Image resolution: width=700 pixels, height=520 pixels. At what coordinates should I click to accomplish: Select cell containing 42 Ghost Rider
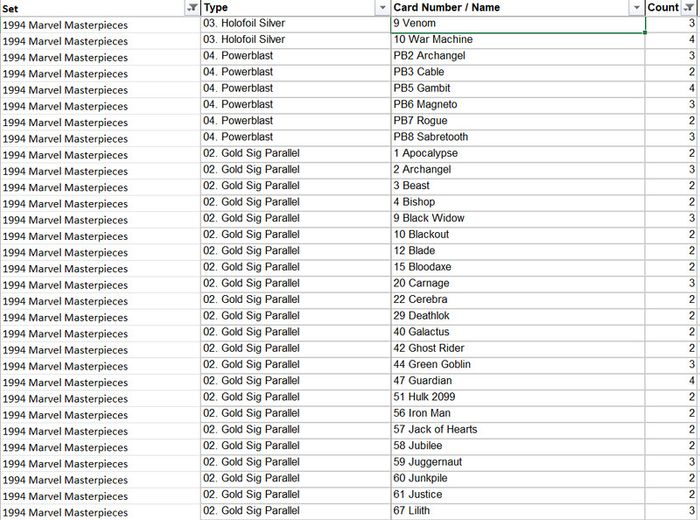(x=518, y=349)
